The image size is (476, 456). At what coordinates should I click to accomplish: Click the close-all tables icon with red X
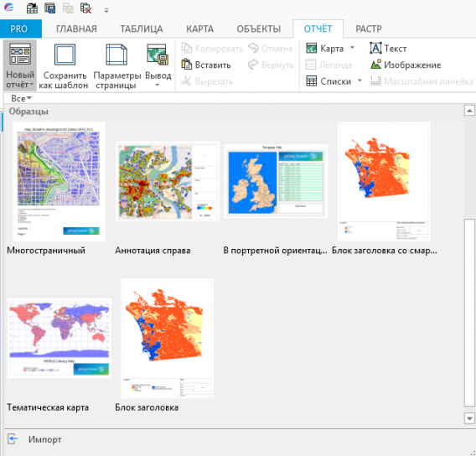[86, 8]
